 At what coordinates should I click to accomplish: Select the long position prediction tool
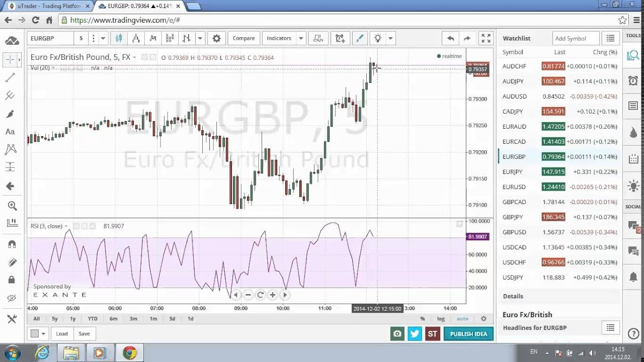click(x=10, y=167)
